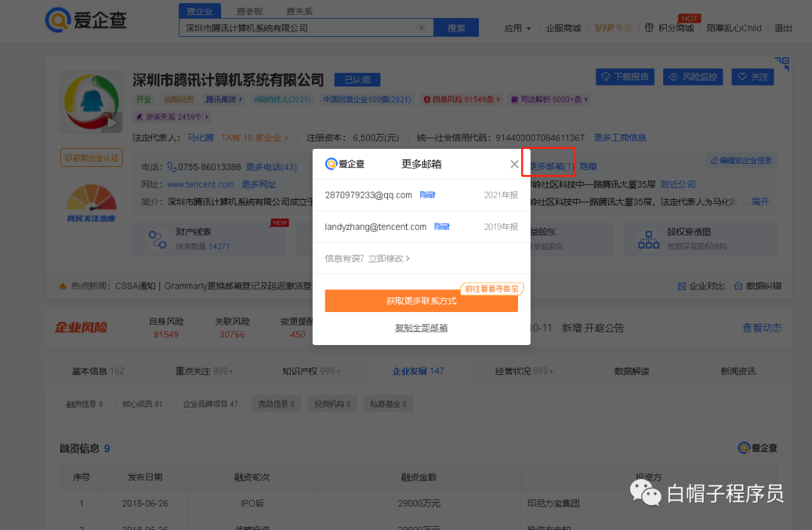This screenshot has width=812, height=530.
Task: Open the user profile 陌殇乱心Child
Action: 734,28
